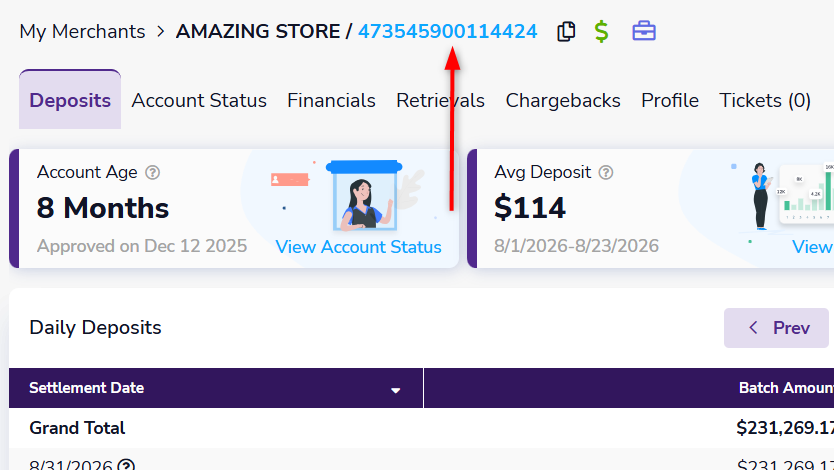Click the Batch Amount column header
This screenshot has height=470, width=834.
pyautogui.click(x=786, y=388)
